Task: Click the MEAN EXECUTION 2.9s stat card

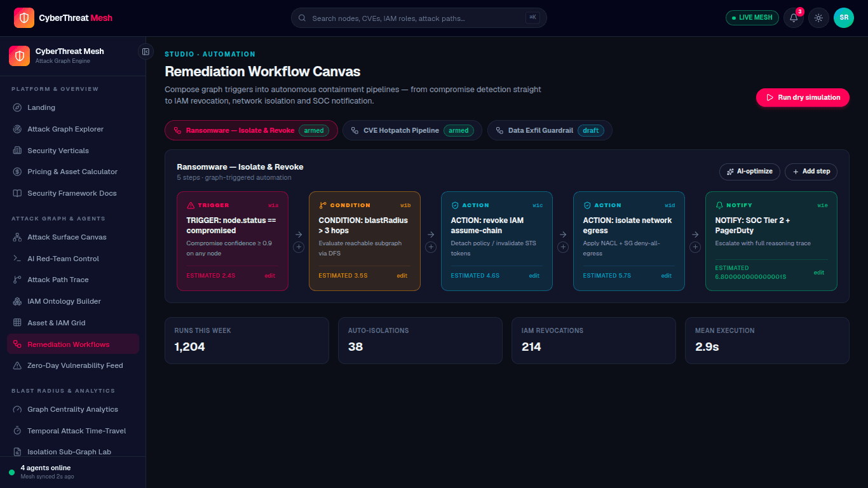Action: (x=767, y=341)
